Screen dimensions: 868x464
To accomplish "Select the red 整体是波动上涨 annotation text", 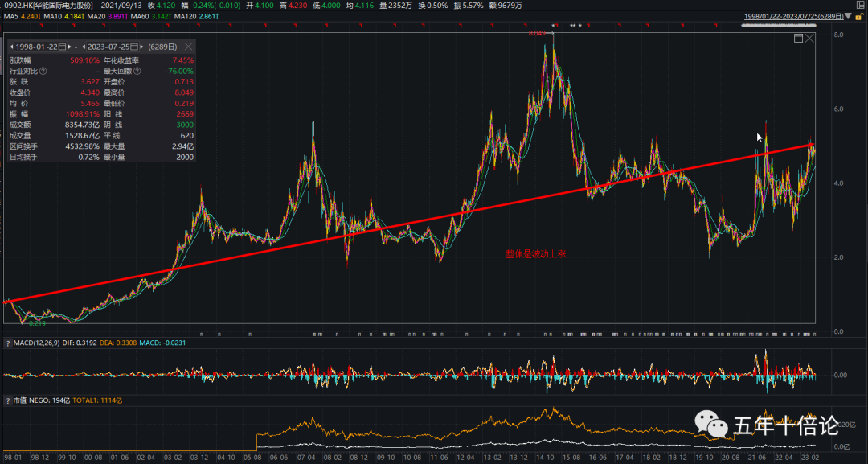I will click(x=535, y=254).
